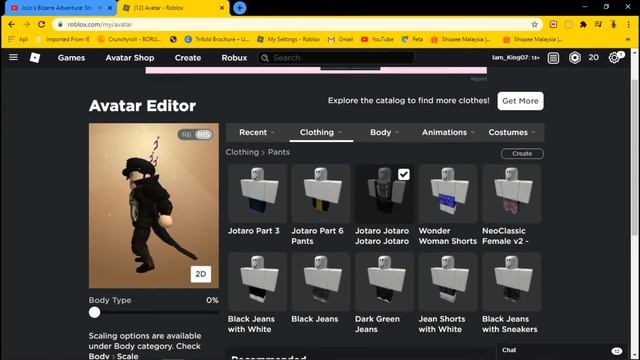This screenshot has height=360, width=640.
Task: Go back with the browser back arrow
Action: (x=11, y=24)
